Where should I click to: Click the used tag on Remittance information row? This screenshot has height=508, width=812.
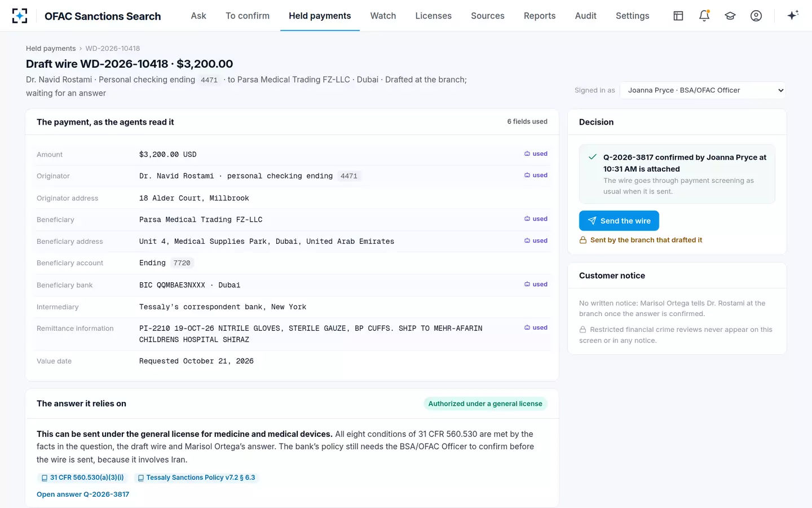(536, 327)
